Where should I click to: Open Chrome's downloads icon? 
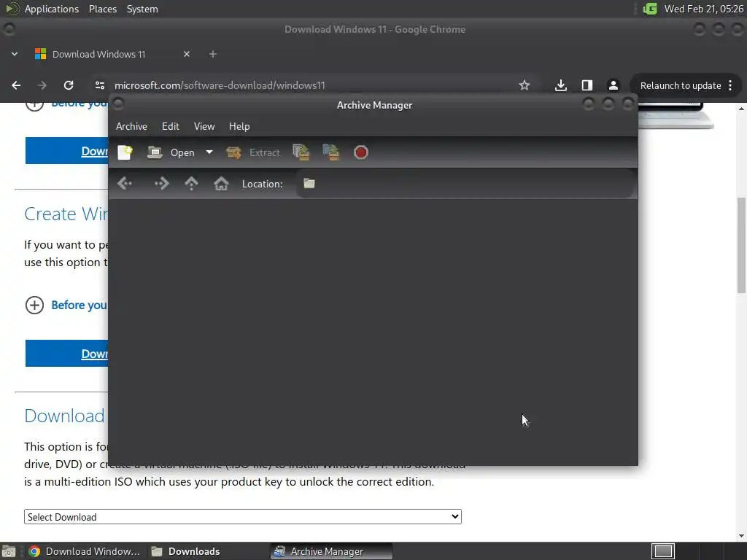[x=561, y=85]
